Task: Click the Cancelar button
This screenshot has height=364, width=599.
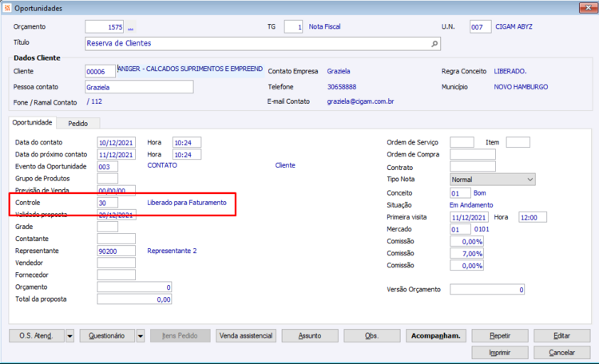Action: 562,353
